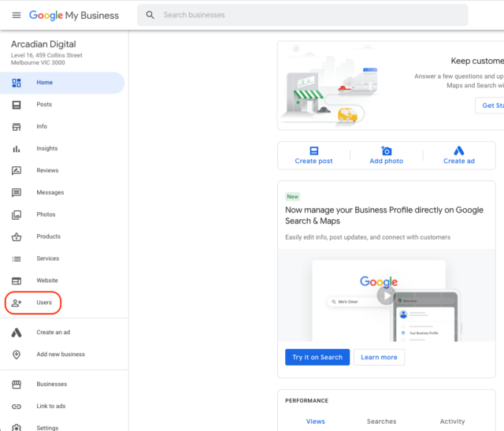Click the Learn more button
Screen dimensions: 504x431
click(379, 358)
